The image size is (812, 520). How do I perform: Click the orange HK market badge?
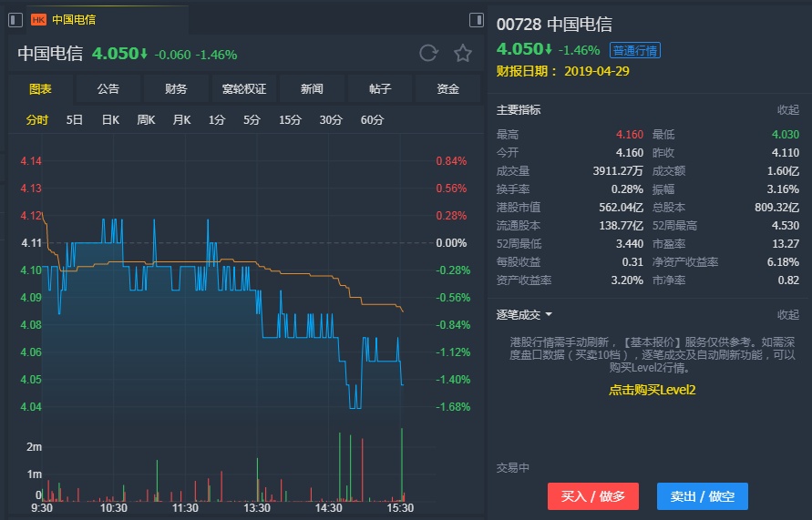(x=38, y=20)
